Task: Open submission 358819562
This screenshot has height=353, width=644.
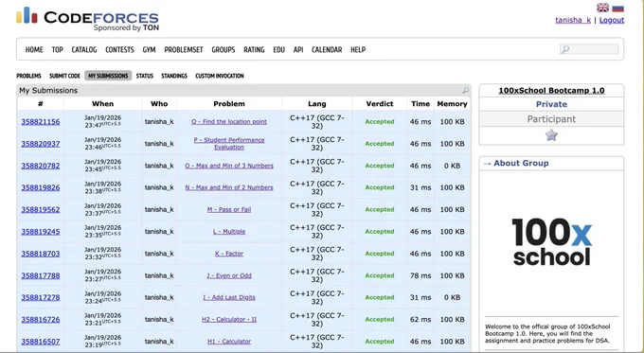Action: [41, 210]
